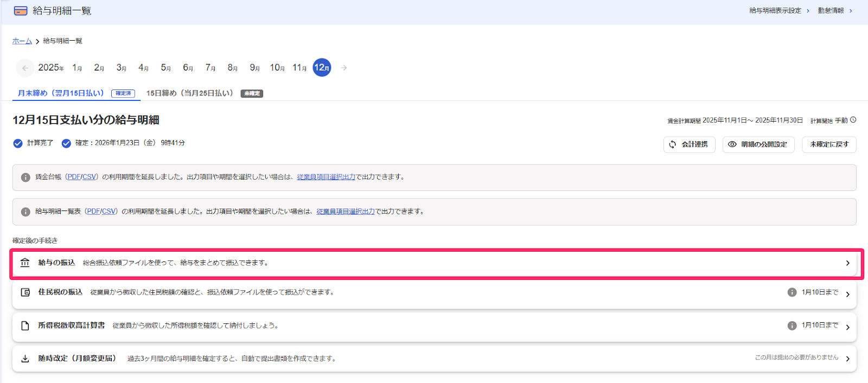
Task: Go to next year with right arrow
Action: click(344, 68)
